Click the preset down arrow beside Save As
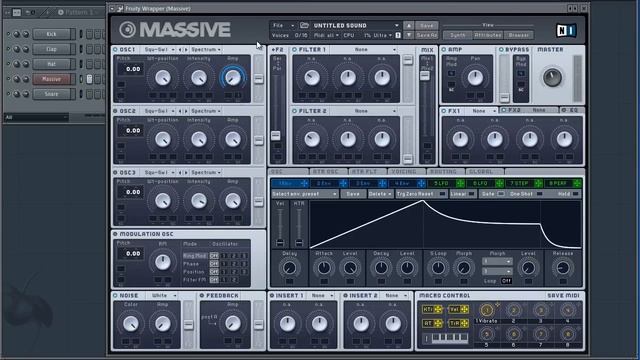 [x=409, y=35]
